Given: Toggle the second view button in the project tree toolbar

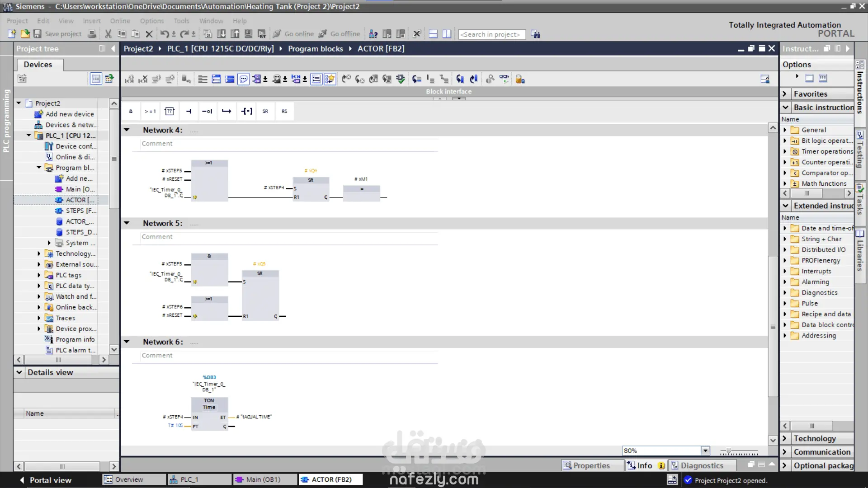Looking at the screenshot, I should (x=109, y=79).
